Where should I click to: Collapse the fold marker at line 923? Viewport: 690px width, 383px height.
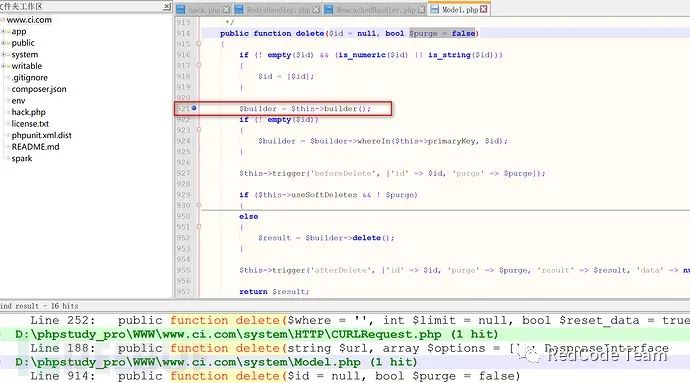click(x=199, y=130)
